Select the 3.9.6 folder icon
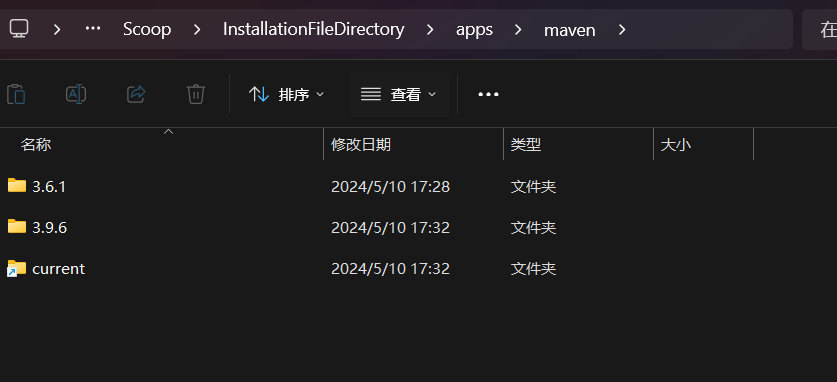Screen dimensions: 837x382 (17, 226)
